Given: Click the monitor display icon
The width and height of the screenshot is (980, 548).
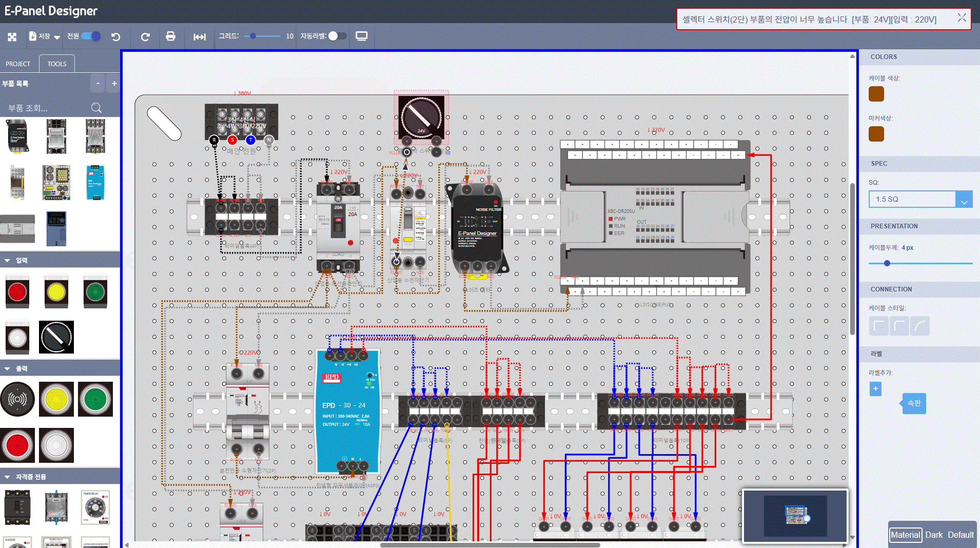Looking at the screenshot, I should pos(362,36).
